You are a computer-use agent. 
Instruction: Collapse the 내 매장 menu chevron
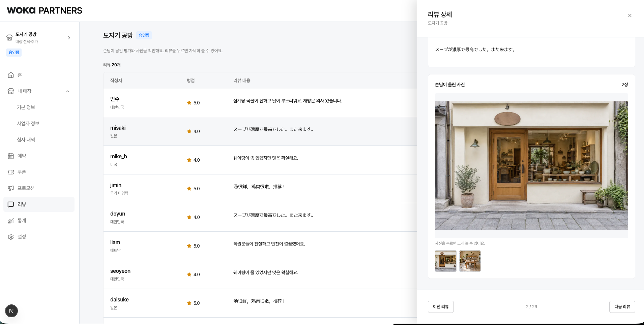[68, 91]
